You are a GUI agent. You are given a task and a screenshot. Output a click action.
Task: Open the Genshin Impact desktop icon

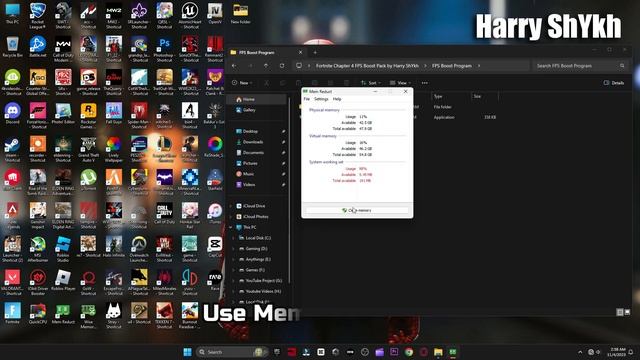(x=38, y=216)
